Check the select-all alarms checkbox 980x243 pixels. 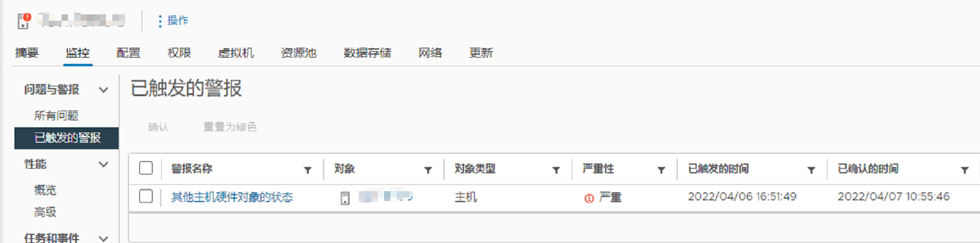tap(146, 168)
